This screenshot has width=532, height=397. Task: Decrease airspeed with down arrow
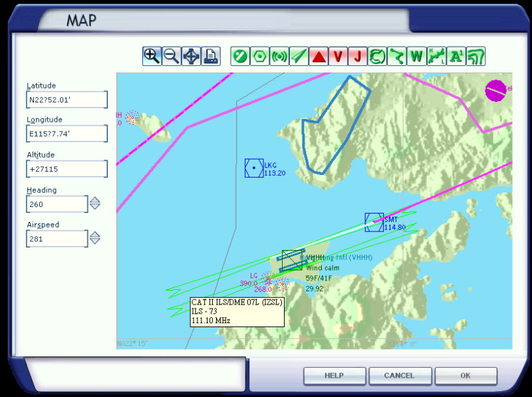pyautogui.click(x=95, y=241)
